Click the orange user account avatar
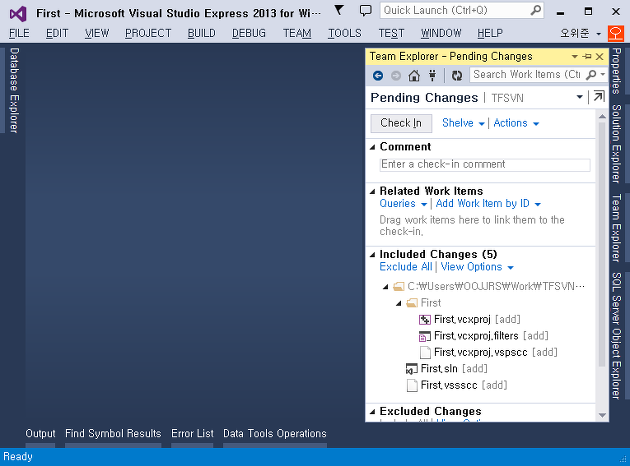 [x=616, y=33]
